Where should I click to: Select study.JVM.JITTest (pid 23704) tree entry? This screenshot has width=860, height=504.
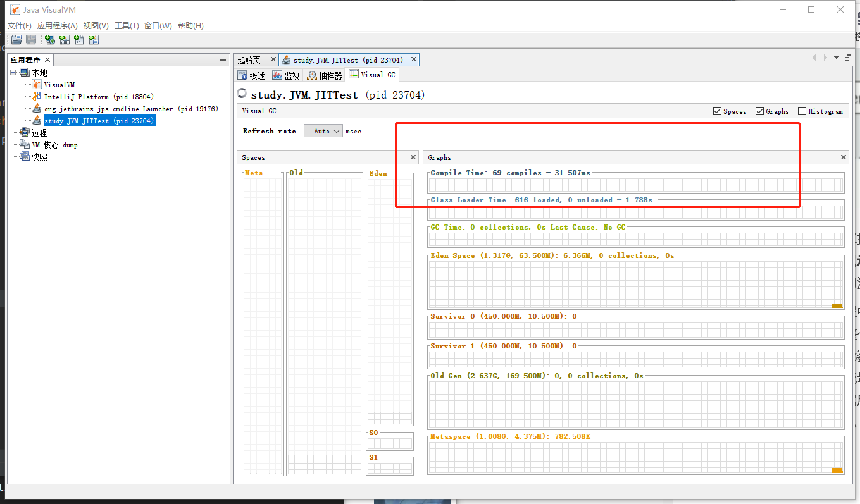click(99, 121)
